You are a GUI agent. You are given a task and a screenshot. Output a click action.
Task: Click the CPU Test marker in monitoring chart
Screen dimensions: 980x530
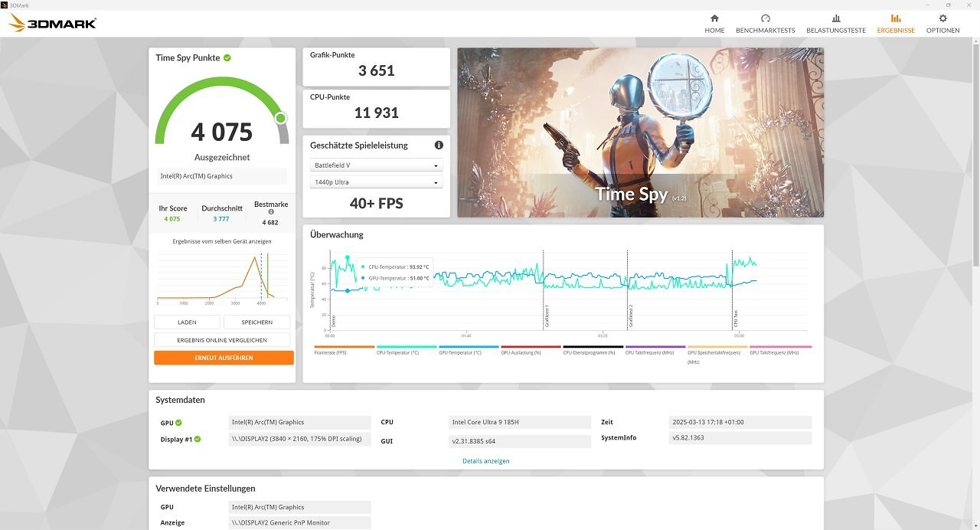point(736,319)
